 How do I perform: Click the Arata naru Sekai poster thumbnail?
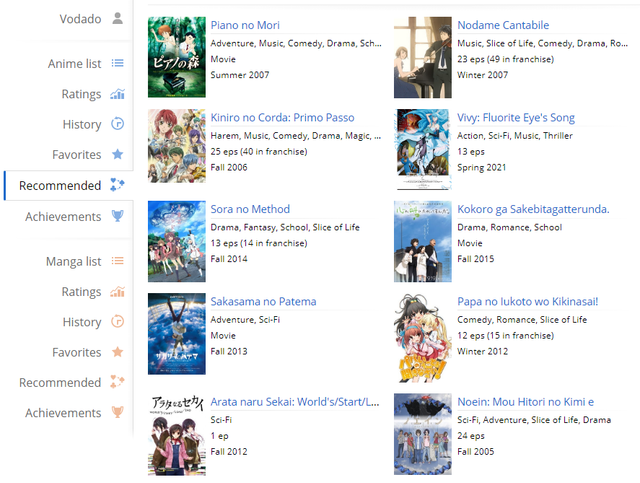[x=177, y=434]
